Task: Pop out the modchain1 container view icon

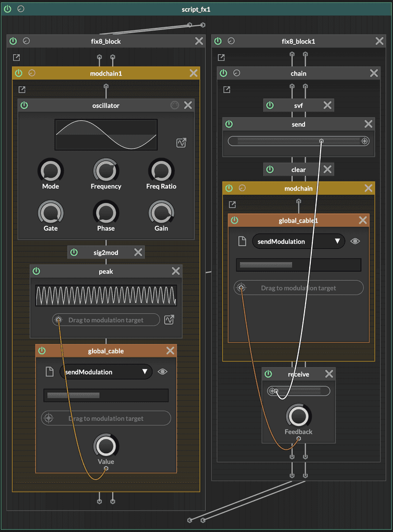Action: click(x=22, y=89)
